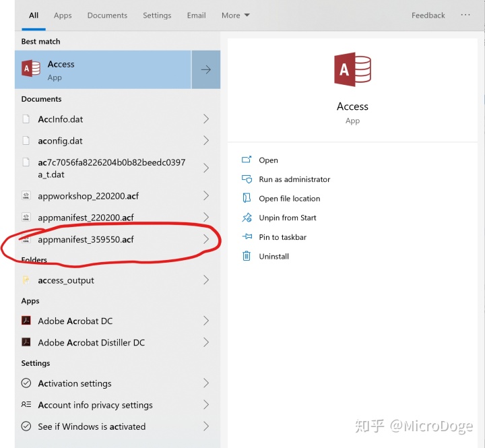Expand the Access best match arrow
The width and height of the screenshot is (485, 448).
click(x=206, y=69)
